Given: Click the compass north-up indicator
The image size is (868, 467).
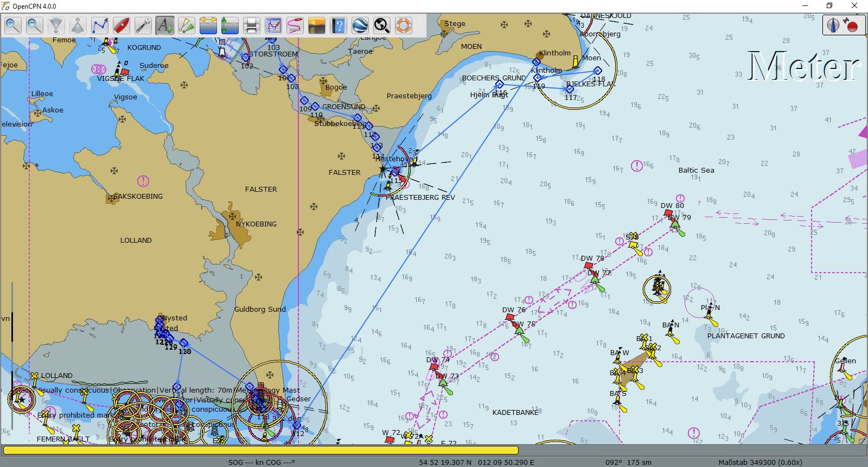Looking at the screenshot, I should [833, 25].
